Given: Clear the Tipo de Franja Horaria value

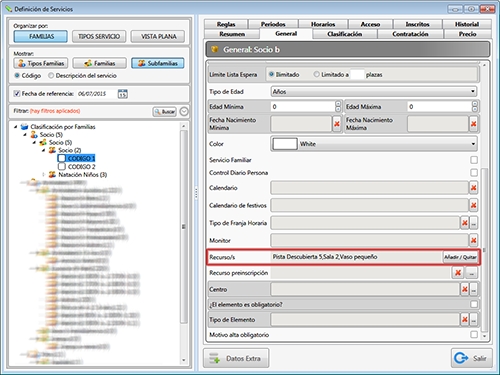Looking at the screenshot, I should tap(465, 223).
